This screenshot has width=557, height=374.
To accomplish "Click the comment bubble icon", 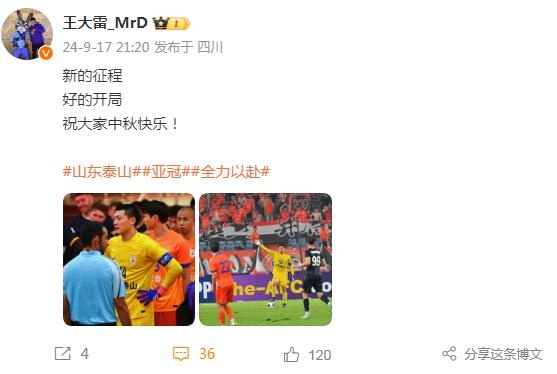I will (181, 354).
